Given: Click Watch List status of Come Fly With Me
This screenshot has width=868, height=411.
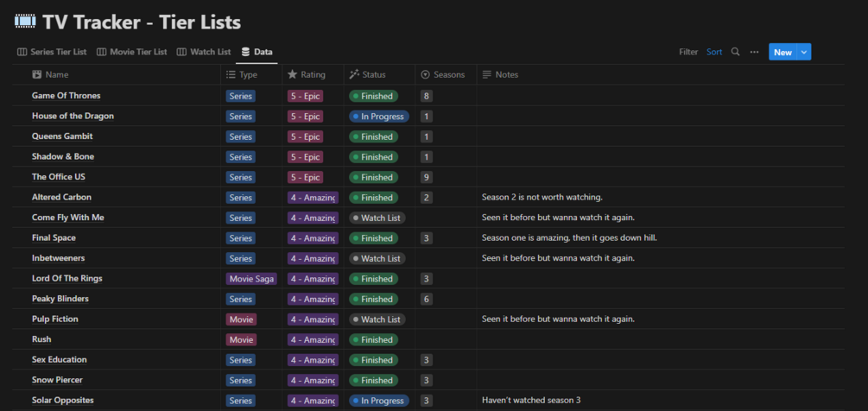Looking at the screenshot, I should click(377, 218).
